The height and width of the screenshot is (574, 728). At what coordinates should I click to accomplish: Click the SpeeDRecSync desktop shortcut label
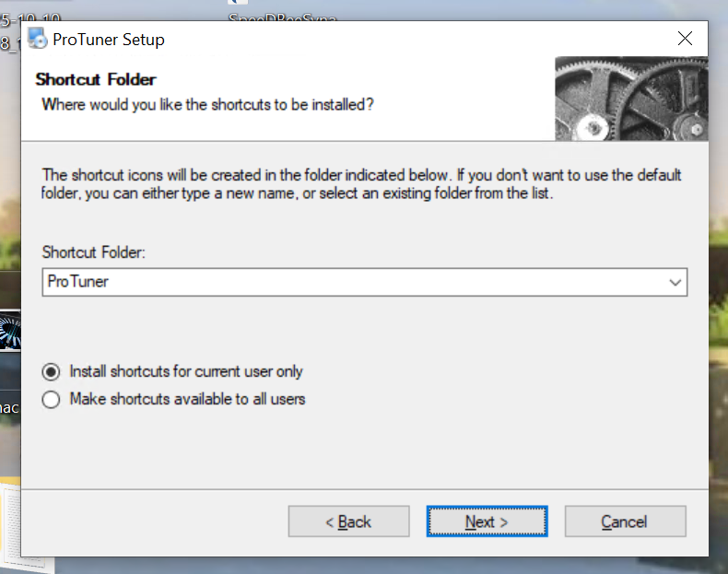pos(282,18)
